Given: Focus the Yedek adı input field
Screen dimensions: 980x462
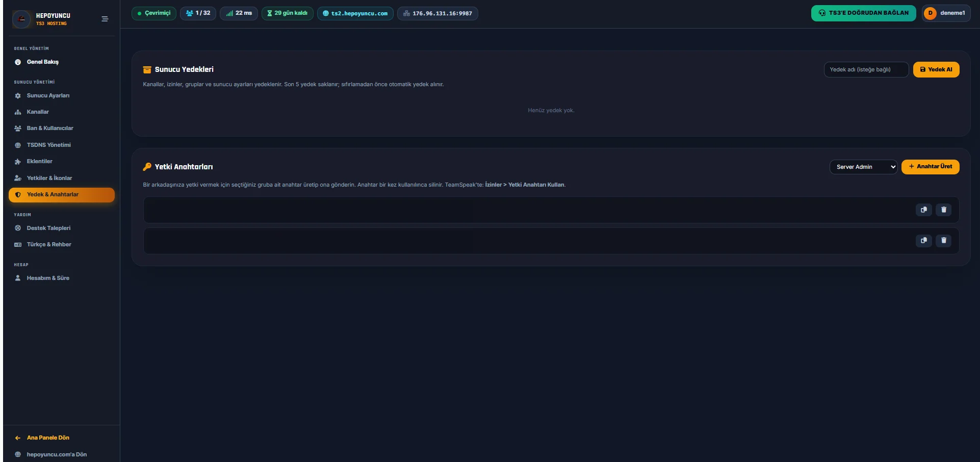Looking at the screenshot, I should pyautogui.click(x=866, y=69).
